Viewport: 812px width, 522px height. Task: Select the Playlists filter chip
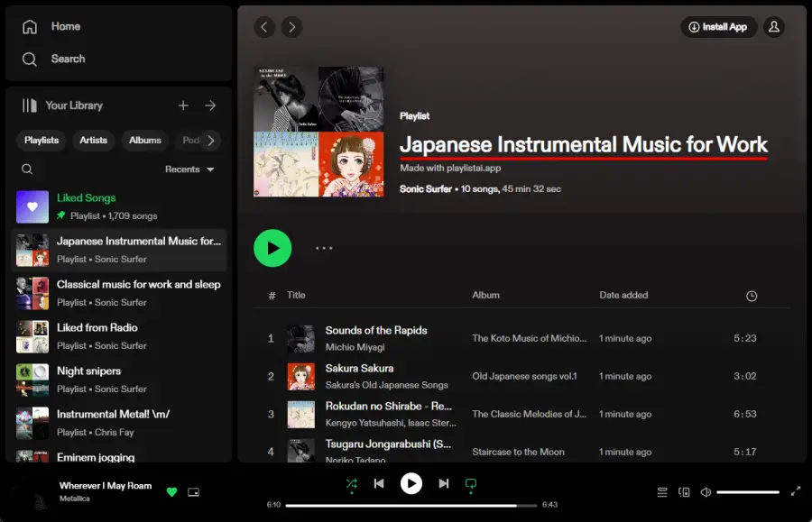[x=42, y=140]
